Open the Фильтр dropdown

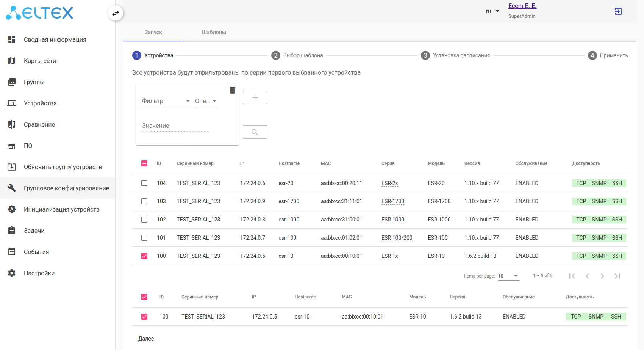(x=166, y=101)
